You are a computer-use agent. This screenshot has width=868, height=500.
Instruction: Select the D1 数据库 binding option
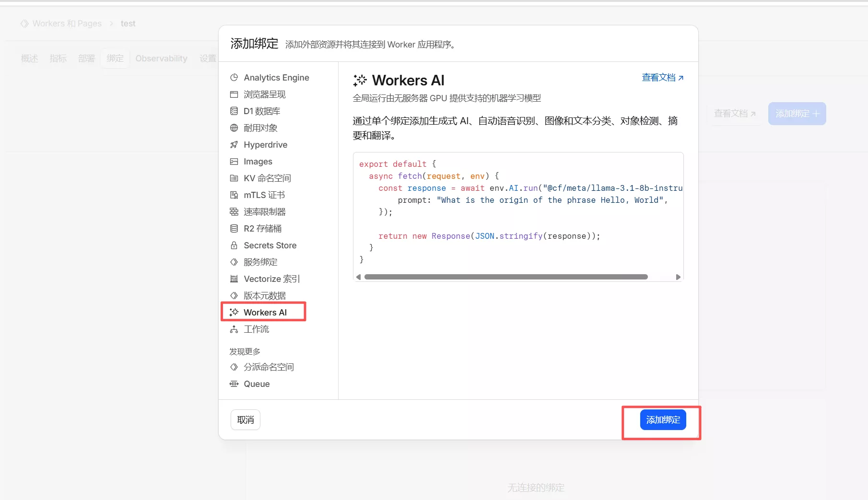pyautogui.click(x=261, y=111)
